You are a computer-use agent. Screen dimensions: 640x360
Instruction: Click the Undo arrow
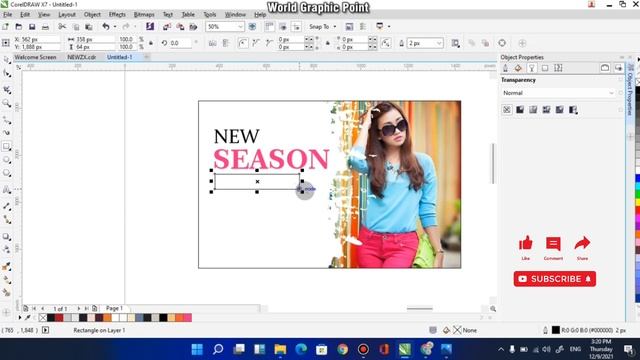point(106,27)
